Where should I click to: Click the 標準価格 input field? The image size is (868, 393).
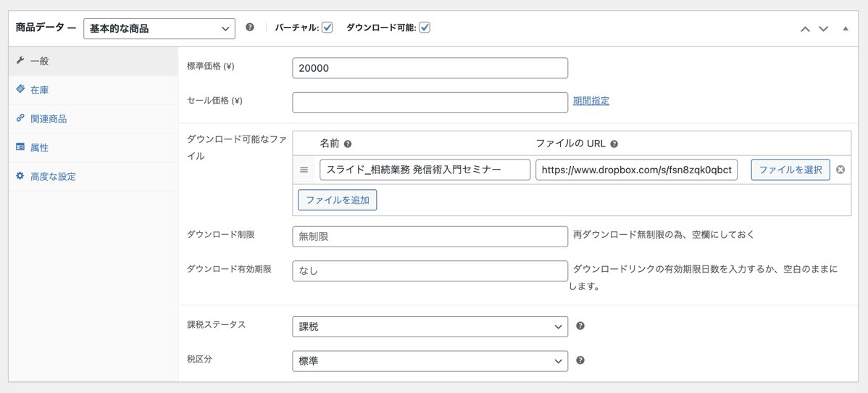pos(430,68)
